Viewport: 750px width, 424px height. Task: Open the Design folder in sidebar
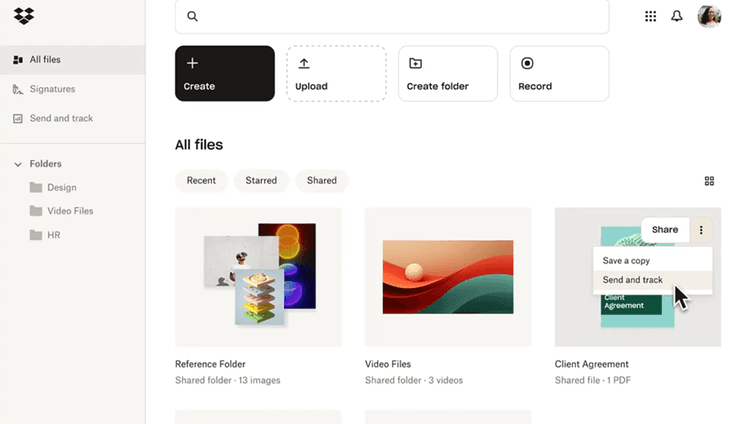(61, 187)
